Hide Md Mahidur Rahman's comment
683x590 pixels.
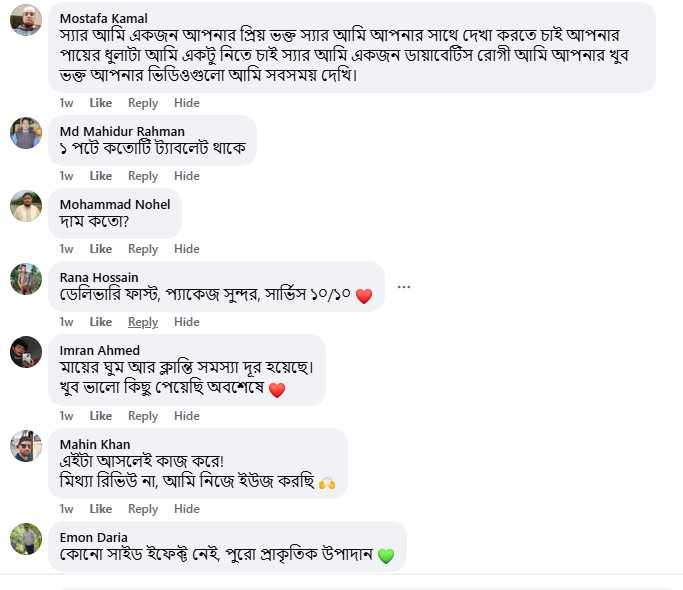[187, 176]
